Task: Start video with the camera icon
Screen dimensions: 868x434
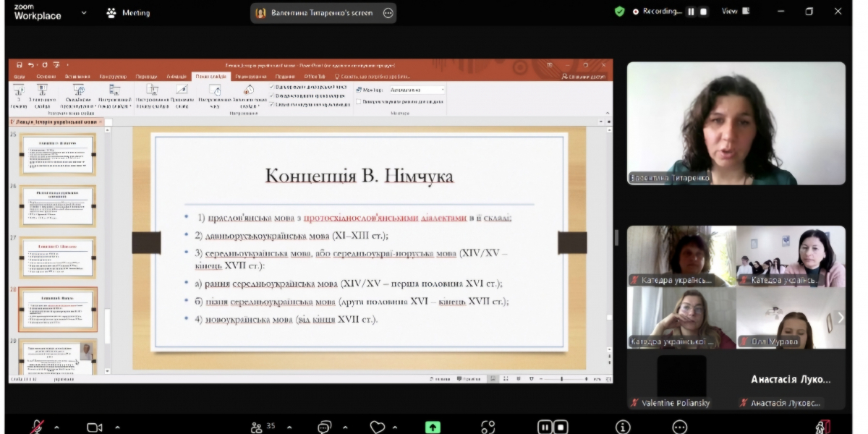Action: coord(94,427)
